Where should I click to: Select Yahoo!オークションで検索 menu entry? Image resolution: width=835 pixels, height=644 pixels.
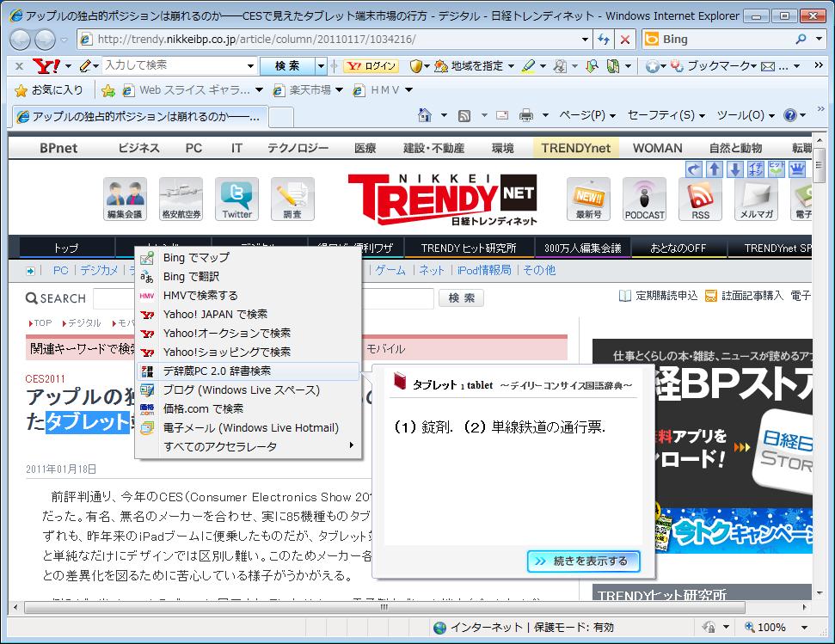coord(248,333)
